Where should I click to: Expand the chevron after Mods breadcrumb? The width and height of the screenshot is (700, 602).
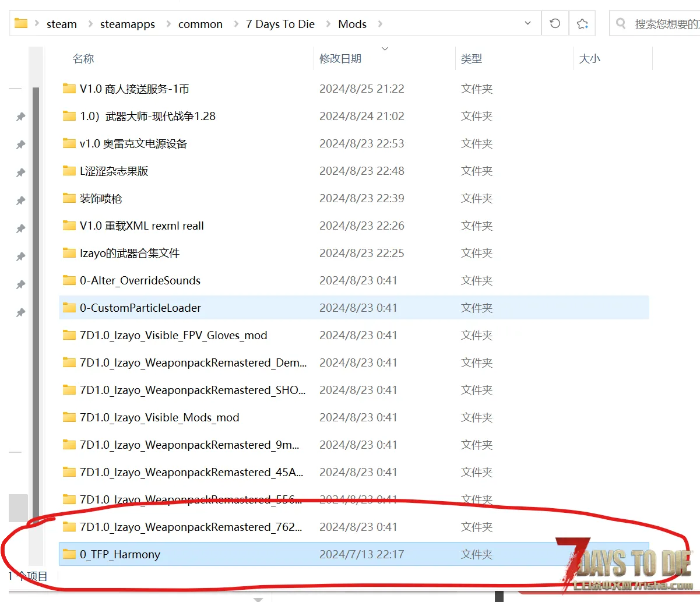click(381, 24)
